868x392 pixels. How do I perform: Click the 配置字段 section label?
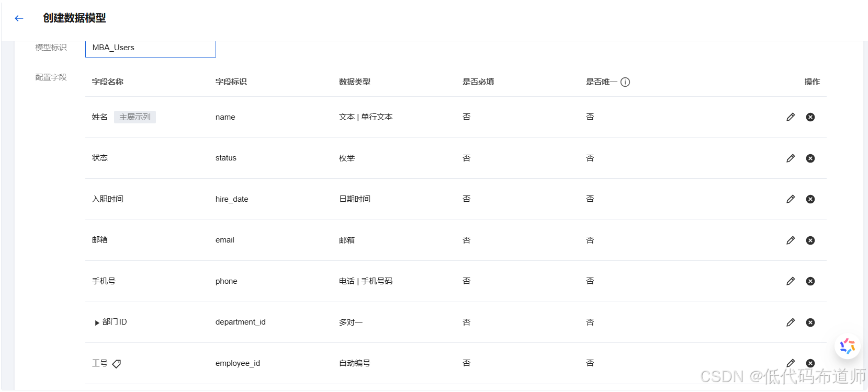tap(51, 77)
